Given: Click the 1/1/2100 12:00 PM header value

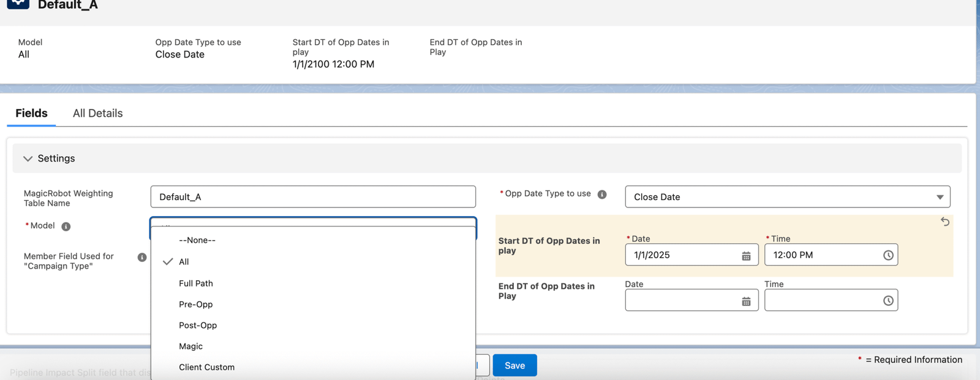Looking at the screenshot, I should point(333,64).
